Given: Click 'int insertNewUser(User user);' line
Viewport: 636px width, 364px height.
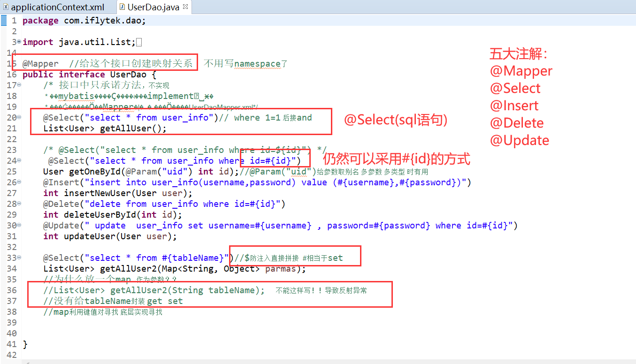Looking at the screenshot, I should 118,193.
